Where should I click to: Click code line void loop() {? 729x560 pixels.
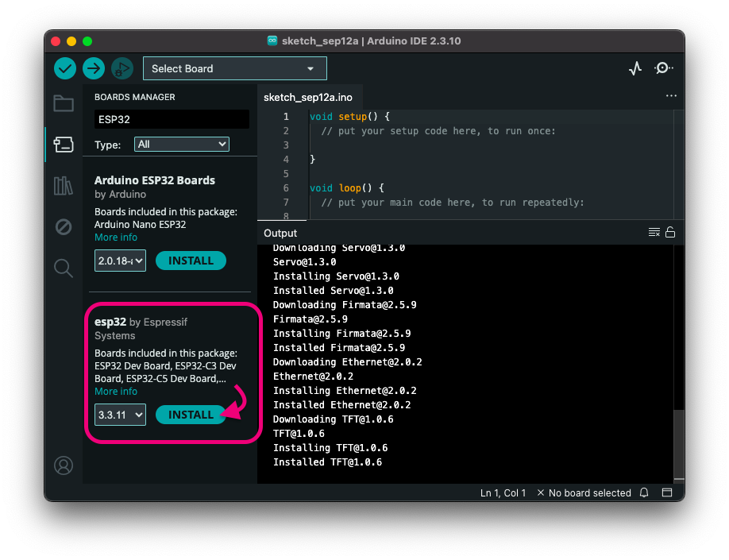[x=347, y=188]
